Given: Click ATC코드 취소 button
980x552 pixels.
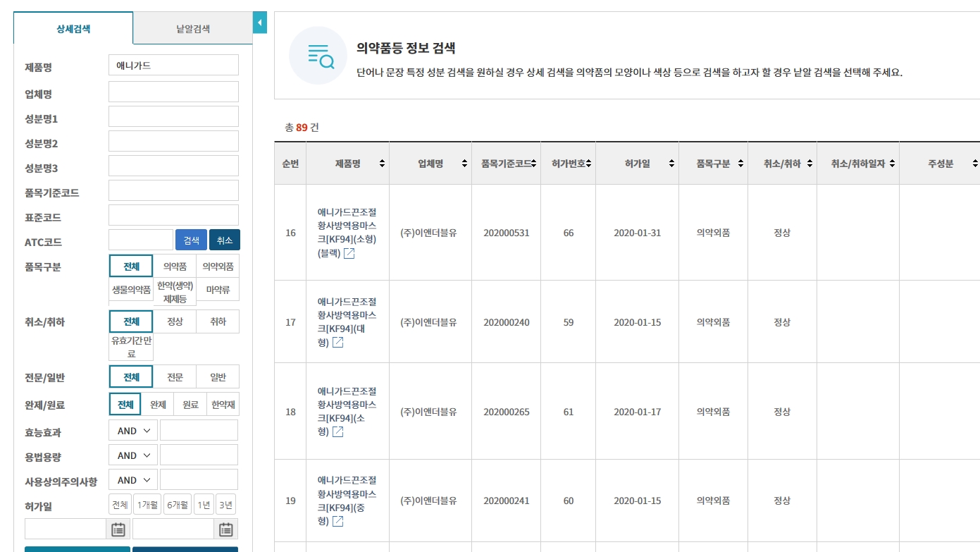Looking at the screenshot, I should click(x=225, y=240).
